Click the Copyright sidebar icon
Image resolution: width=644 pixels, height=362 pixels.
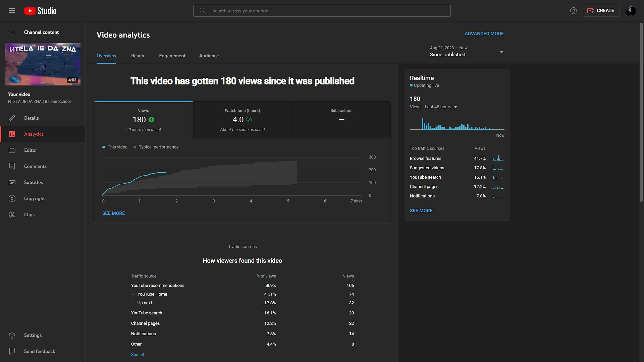(x=12, y=198)
